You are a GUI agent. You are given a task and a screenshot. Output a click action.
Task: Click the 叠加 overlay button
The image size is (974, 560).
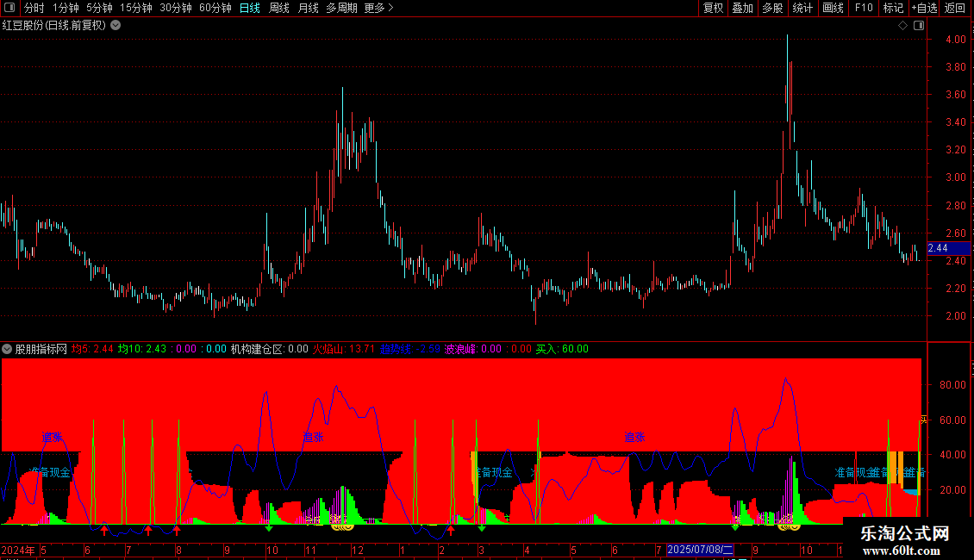point(742,8)
